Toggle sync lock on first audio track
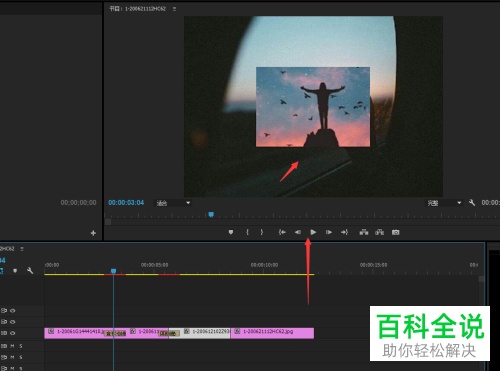This screenshot has width=500, height=371. coord(4,346)
